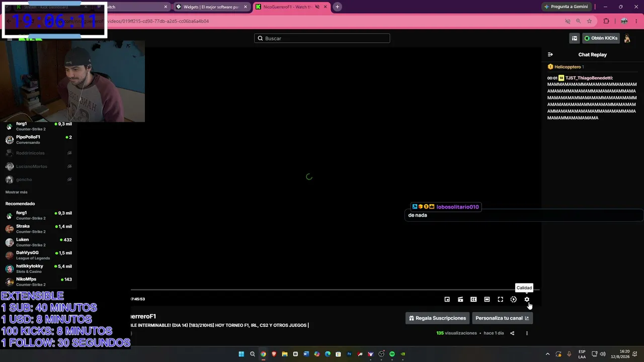Image resolution: width=644 pixels, height=362 pixels.
Task: Open Brave browser from the taskbar
Action: coord(274,354)
